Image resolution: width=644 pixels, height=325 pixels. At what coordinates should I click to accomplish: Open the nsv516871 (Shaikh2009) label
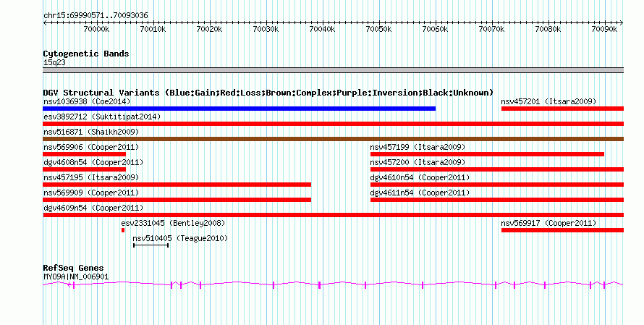(x=91, y=132)
